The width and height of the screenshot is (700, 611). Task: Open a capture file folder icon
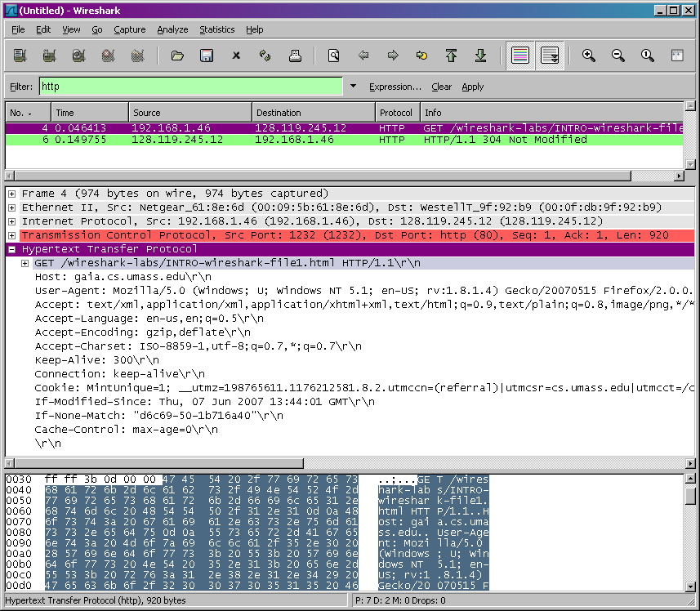177,56
